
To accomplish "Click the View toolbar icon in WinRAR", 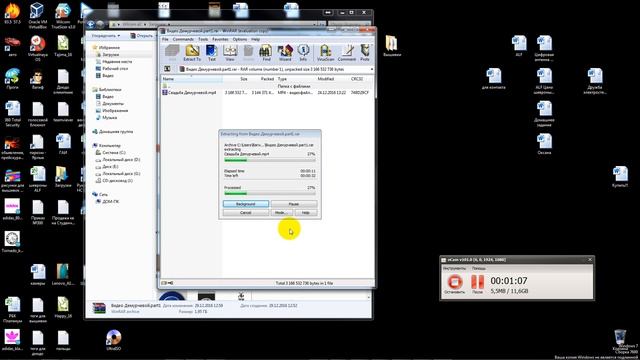I will 230,53.
